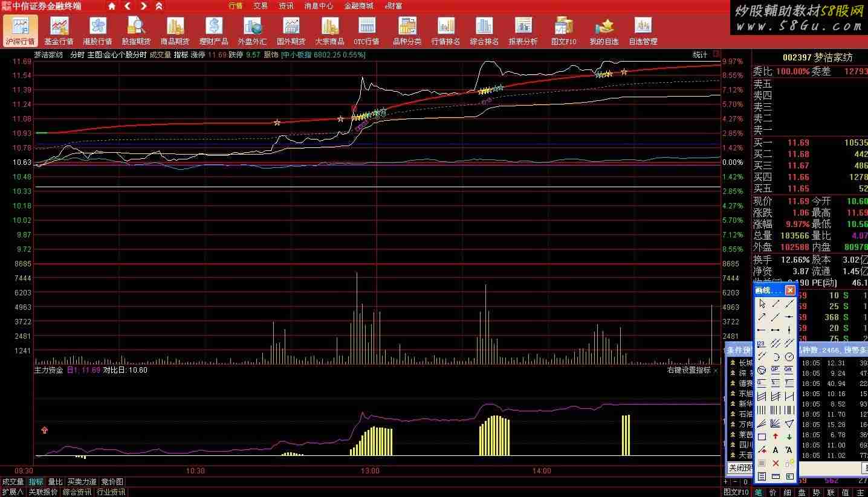
Task: Open the 外盘外汇 foreign exchange icon
Action: (x=252, y=30)
